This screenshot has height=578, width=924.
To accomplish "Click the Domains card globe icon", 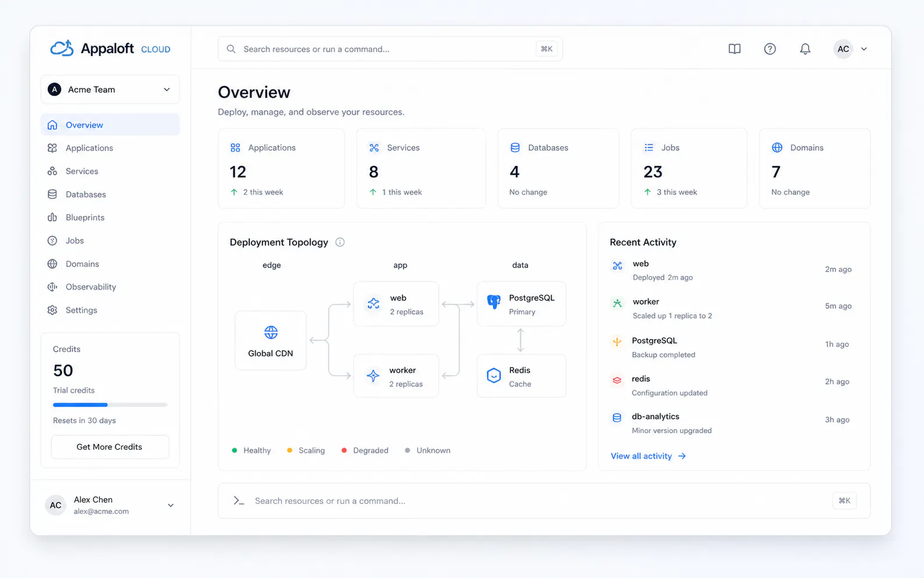I will 777,148.
